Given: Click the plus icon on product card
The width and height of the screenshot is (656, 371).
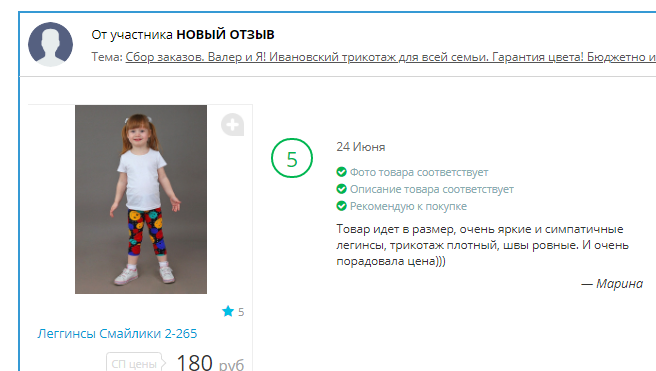Looking at the screenshot, I should tap(233, 125).
